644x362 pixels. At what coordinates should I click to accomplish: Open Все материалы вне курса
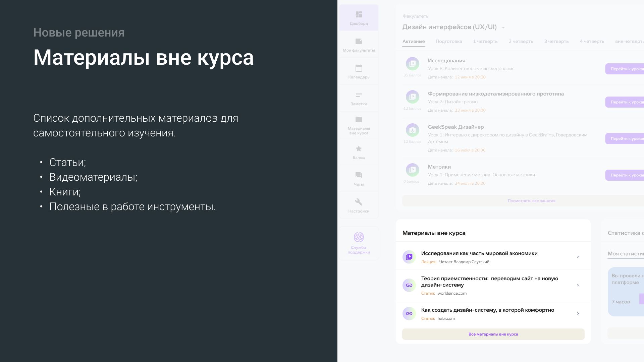tap(493, 334)
